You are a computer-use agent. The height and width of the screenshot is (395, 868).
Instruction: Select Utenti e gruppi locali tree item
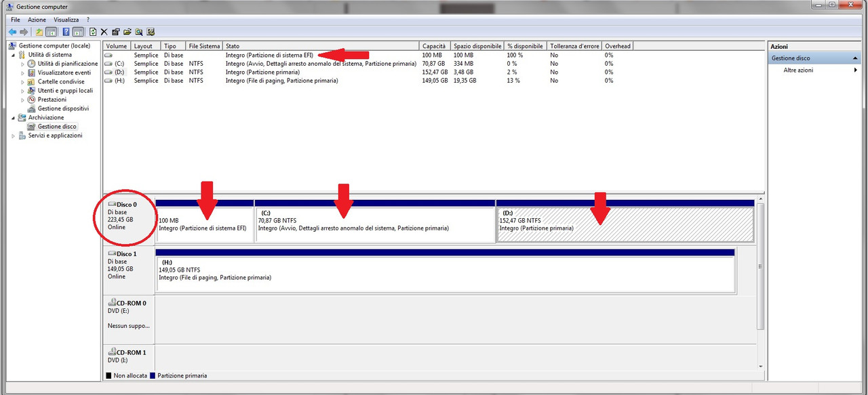[65, 91]
